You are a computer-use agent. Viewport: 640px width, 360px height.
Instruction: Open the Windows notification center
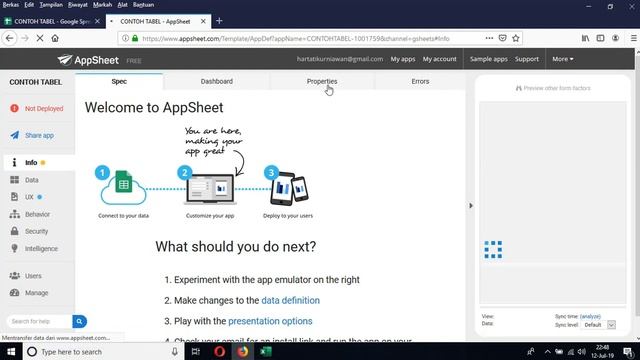coord(629,351)
